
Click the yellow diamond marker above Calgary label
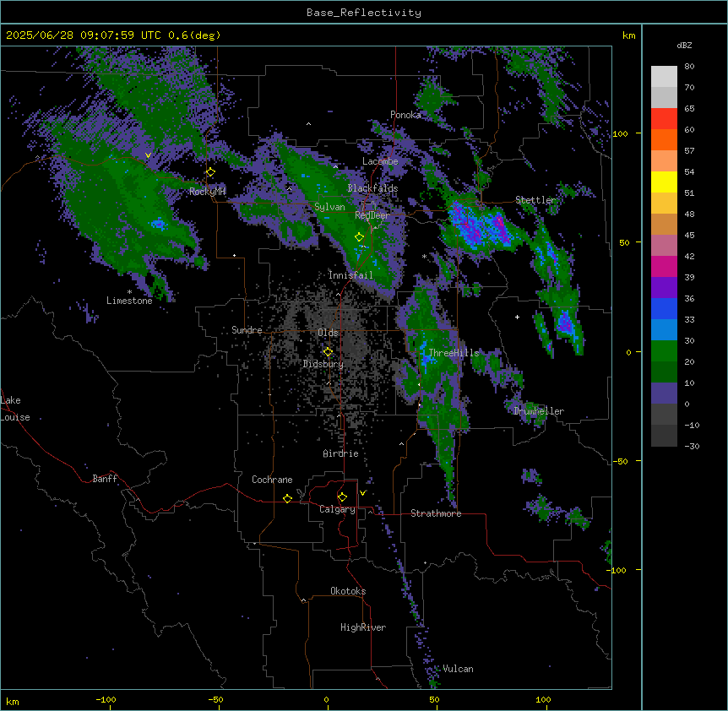click(x=342, y=497)
